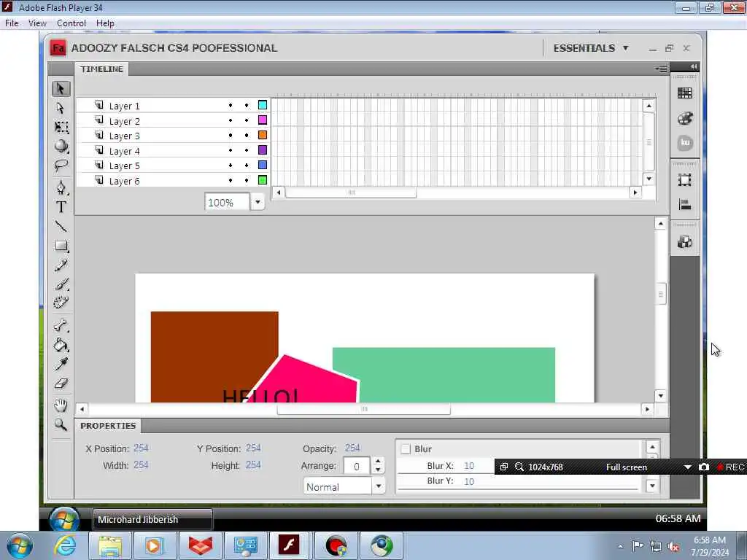Viewport: 747px width, 560px height.
Task: Select the Line tool
Action: click(61, 226)
